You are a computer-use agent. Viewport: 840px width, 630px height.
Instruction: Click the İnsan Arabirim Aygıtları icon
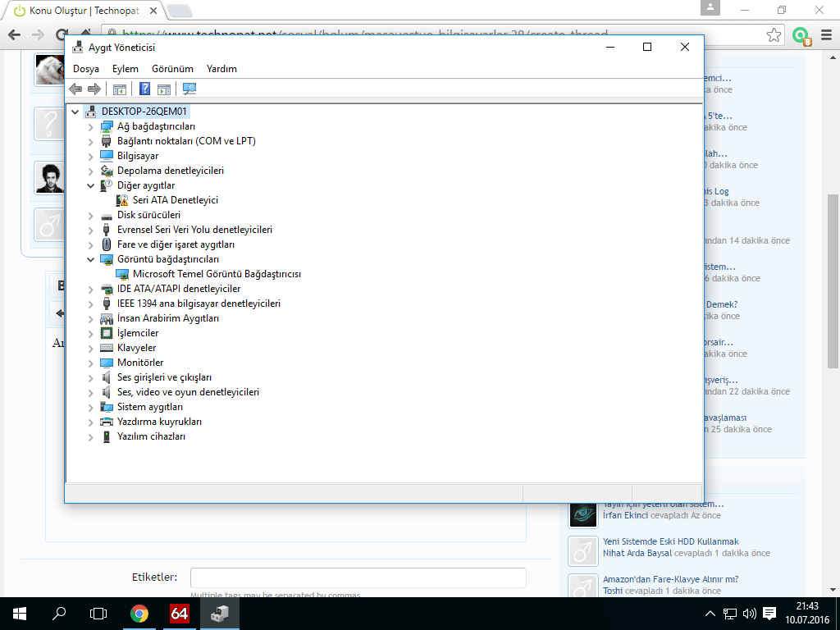(107, 319)
